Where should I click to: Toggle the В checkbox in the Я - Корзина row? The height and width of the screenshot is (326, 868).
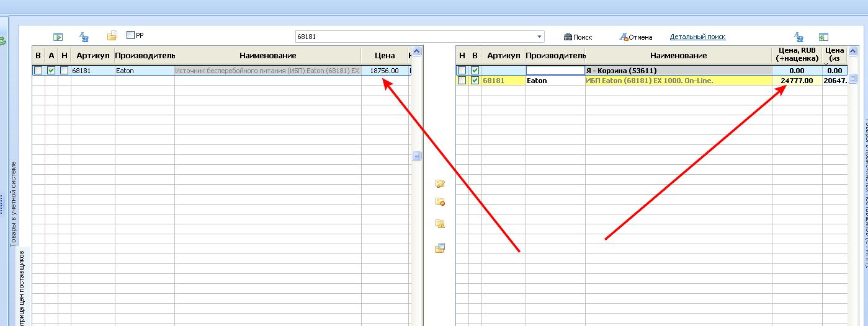(475, 71)
